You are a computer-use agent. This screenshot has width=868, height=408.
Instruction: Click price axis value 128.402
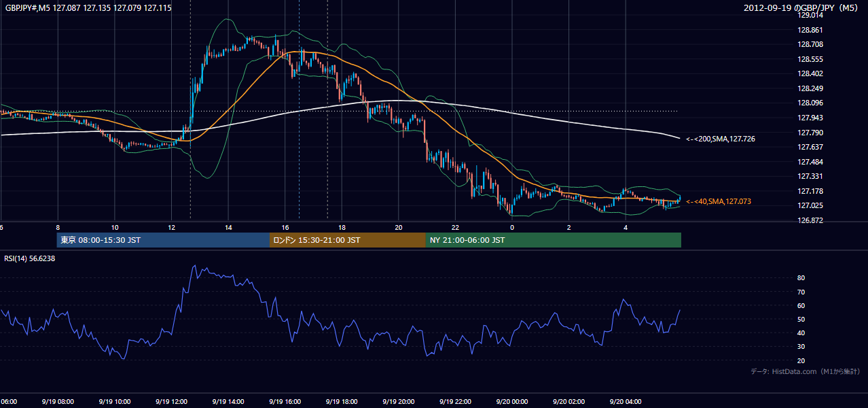tap(810, 73)
